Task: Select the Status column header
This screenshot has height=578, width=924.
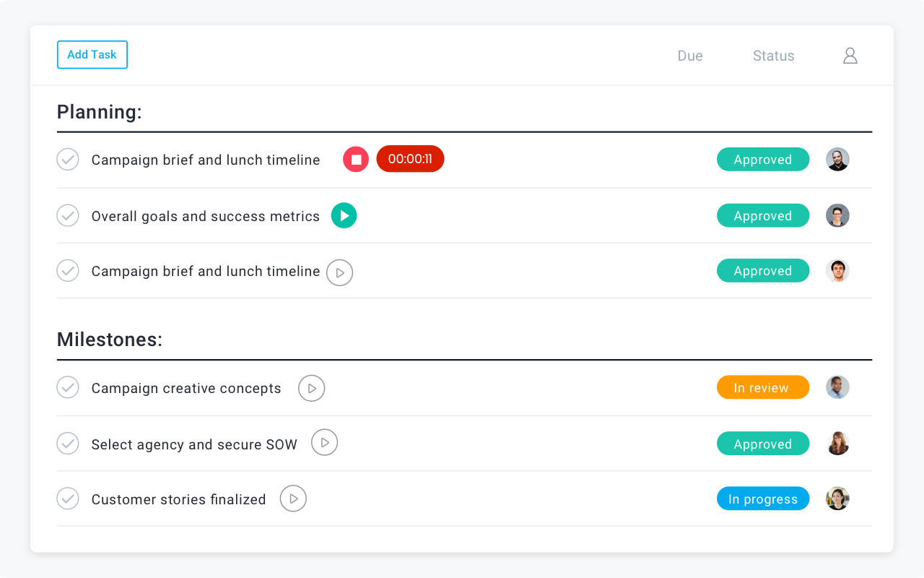Action: [x=773, y=55]
